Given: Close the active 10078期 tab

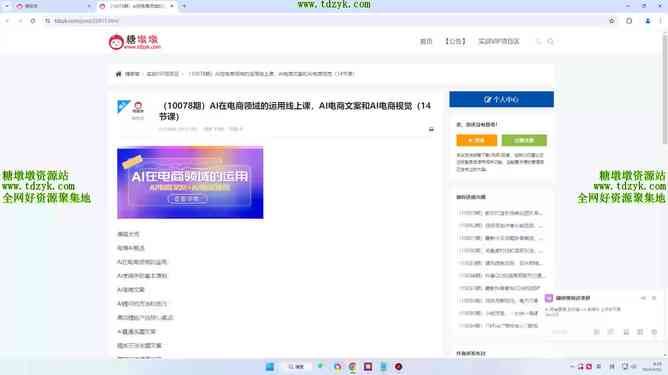Looking at the screenshot, I should click(x=172, y=6).
